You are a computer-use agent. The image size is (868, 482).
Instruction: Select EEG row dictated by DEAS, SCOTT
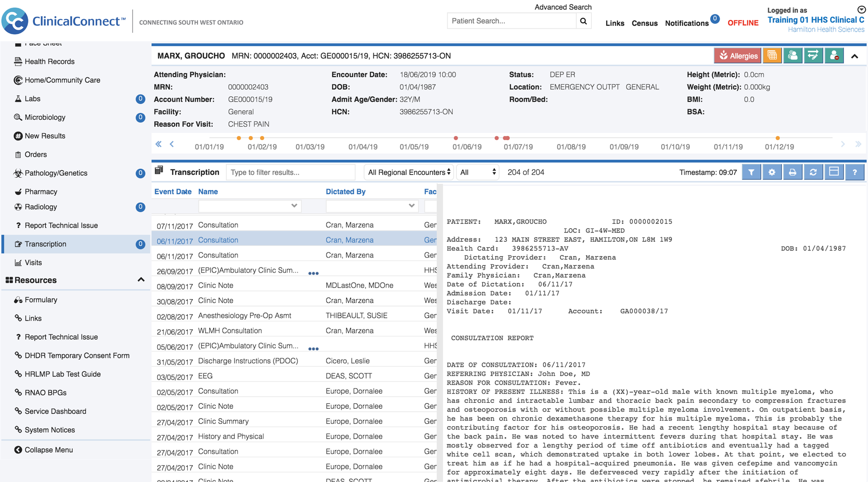point(294,376)
